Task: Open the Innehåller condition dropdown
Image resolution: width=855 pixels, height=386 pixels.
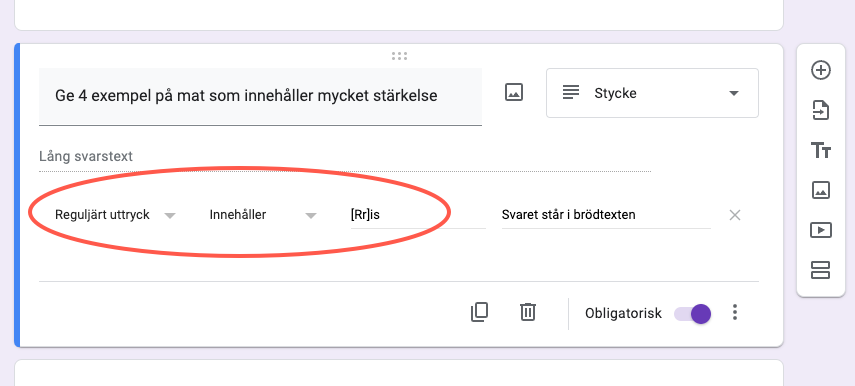Action: click(263, 215)
